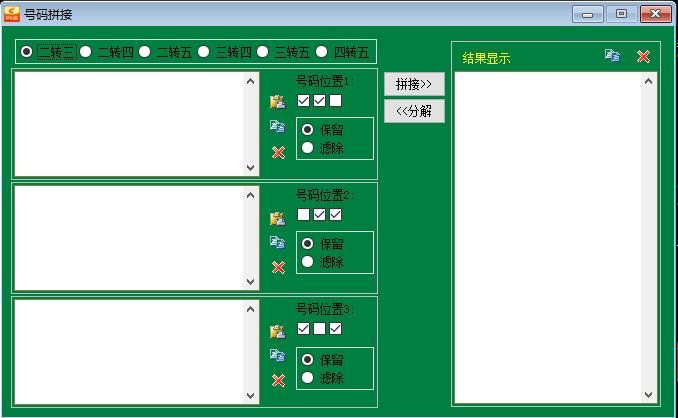Click scroll down arrow of results box
678x418 pixels.
pos(649,394)
